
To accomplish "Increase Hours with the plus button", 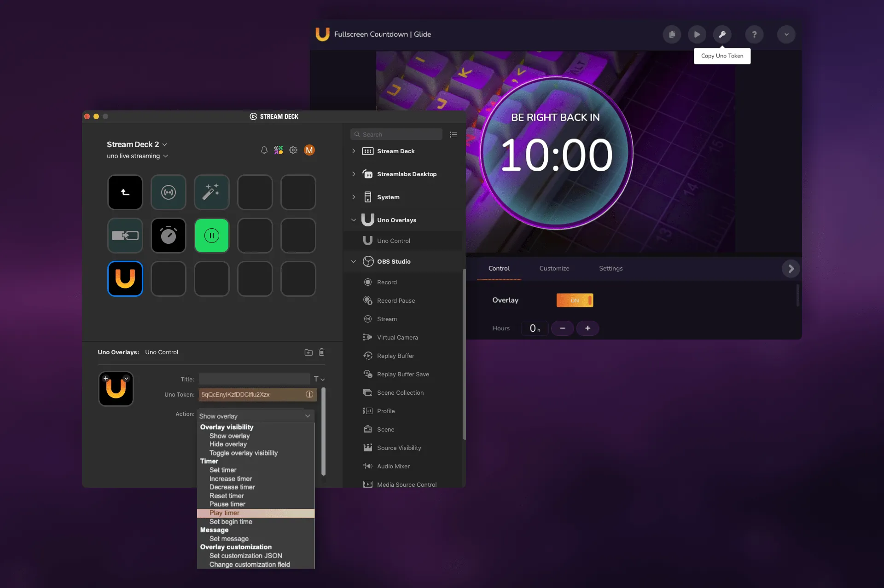I will point(587,328).
